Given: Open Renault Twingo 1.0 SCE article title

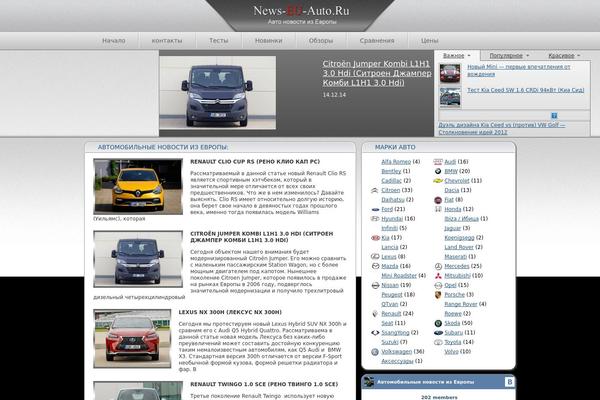Looking at the screenshot, I should pyautogui.click(x=264, y=384).
